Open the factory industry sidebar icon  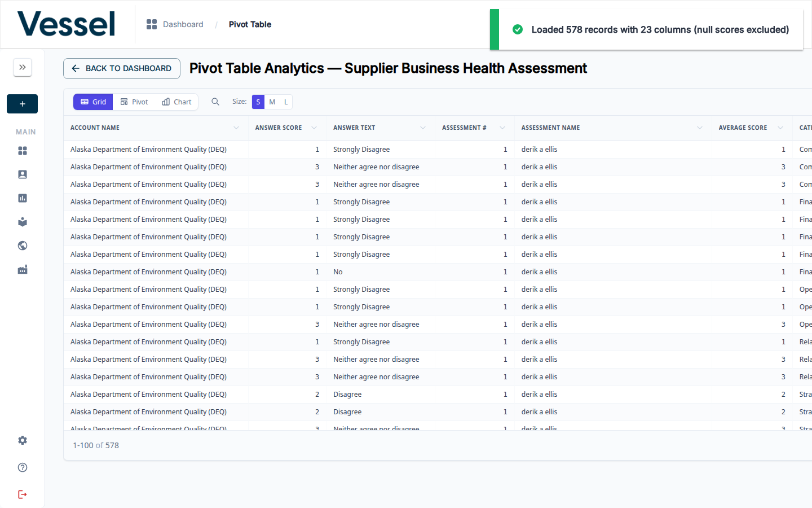[x=23, y=269]
